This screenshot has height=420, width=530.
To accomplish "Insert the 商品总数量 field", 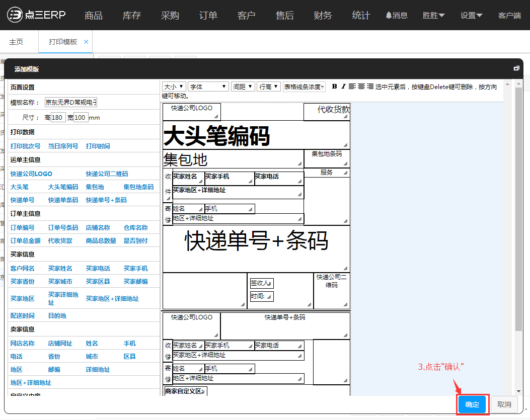I will click(101, 241).
